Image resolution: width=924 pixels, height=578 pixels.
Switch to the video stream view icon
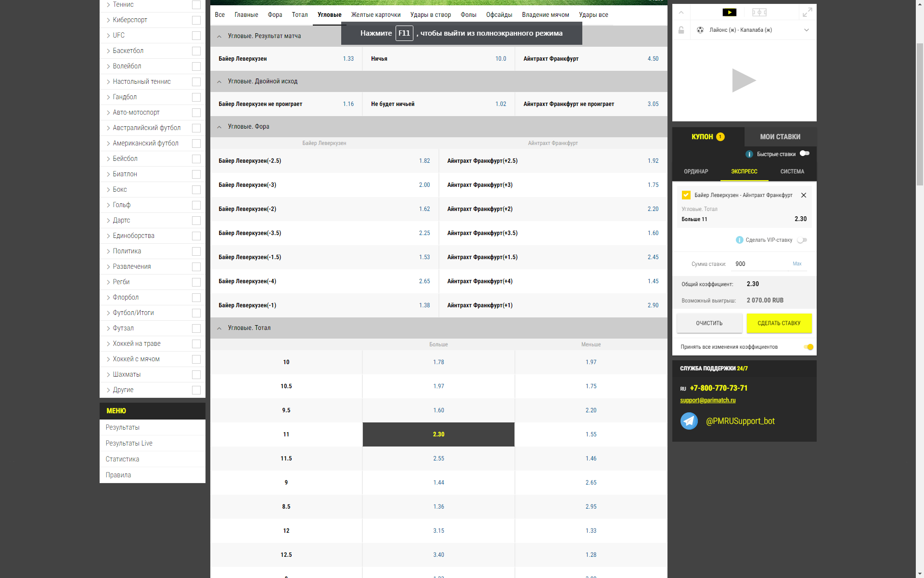(730, 13)
